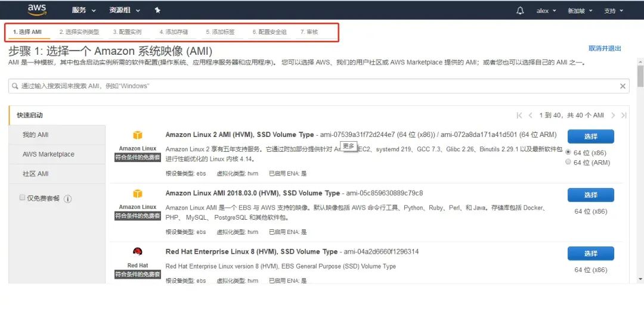The height and width of the screenshot is (312, 644).
Task: Go to step 5. 添加标签
Action: tap(221, 32)
